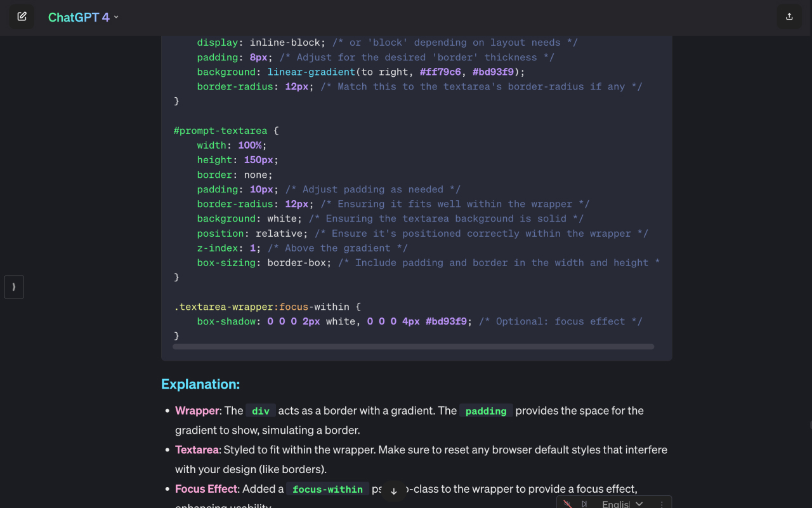Screen dimensions: 812x508
Task: Open the ChatGPT 4 model dropdown
Action: [x=83, y=17]
